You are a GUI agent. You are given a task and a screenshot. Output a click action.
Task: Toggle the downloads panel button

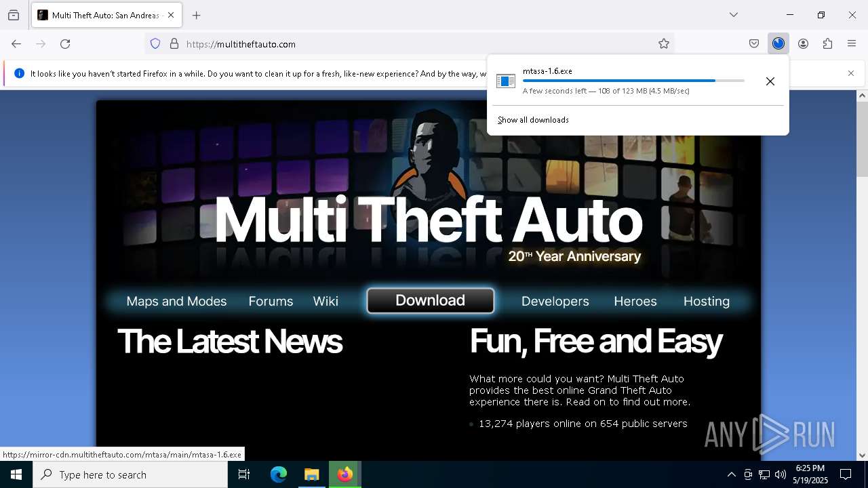click(x=778, y=44)
